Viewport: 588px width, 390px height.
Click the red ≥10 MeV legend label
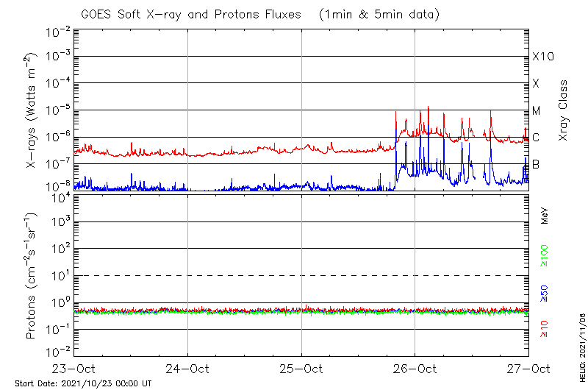(545, 329)
